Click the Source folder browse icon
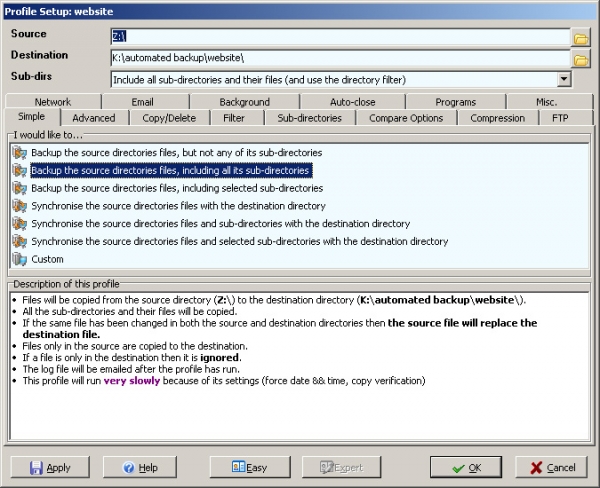600x488 pixels. click(580, 38)
